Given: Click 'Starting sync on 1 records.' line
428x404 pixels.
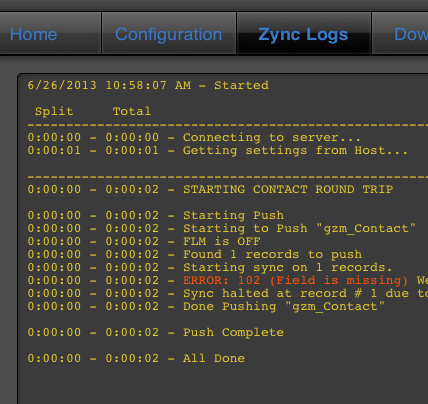Looking at the screenshot, I should (210, 267).
